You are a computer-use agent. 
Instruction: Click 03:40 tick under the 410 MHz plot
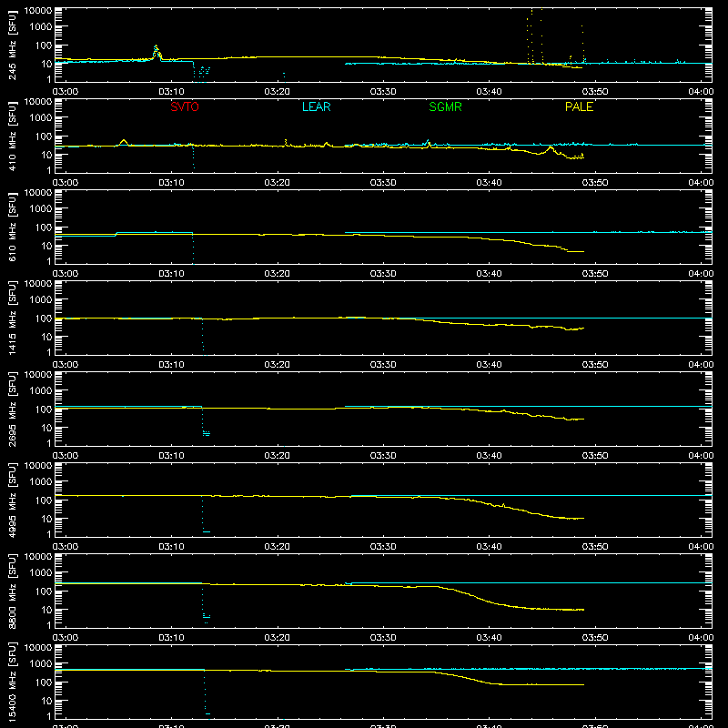[x=489, y=183]
